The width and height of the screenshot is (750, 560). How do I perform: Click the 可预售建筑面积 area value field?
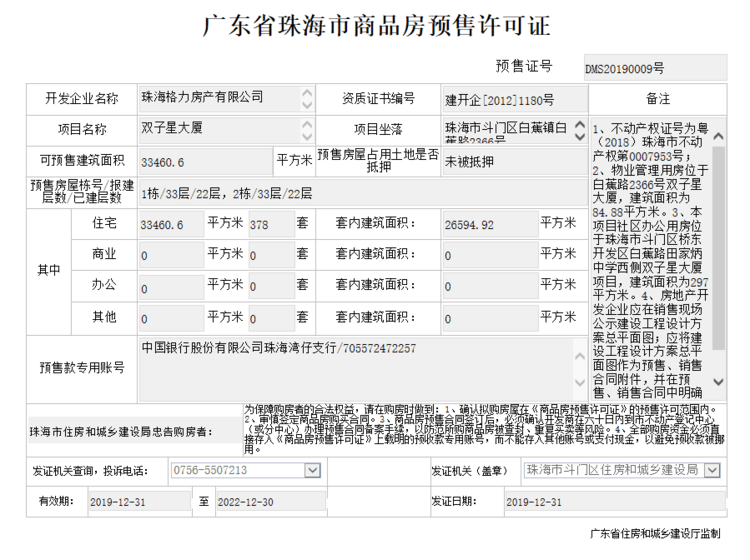point(205,160)
